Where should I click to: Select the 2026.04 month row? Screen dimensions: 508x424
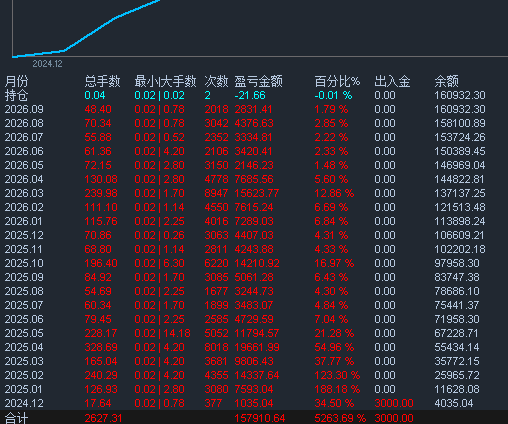pyautogui.click(x=24, y=180)
